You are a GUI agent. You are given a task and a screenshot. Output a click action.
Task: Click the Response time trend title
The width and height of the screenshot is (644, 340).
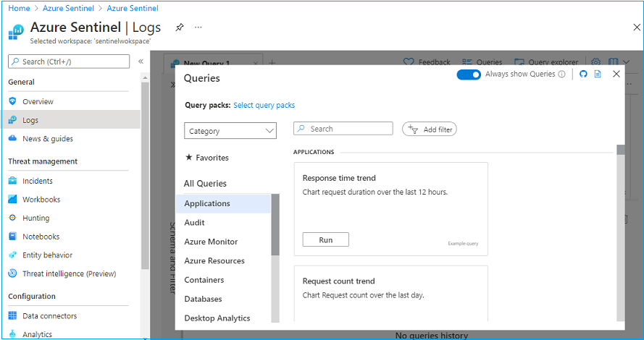(x=339, y=178)
